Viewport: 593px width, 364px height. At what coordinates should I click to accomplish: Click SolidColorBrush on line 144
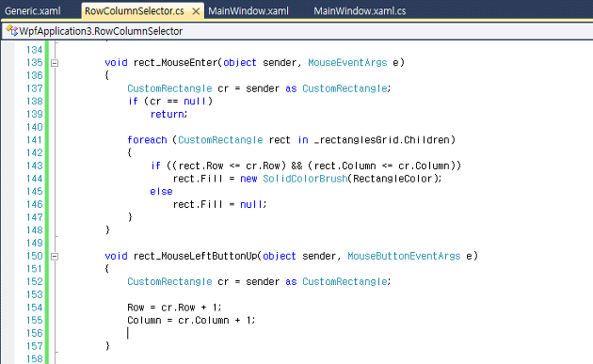305,179
